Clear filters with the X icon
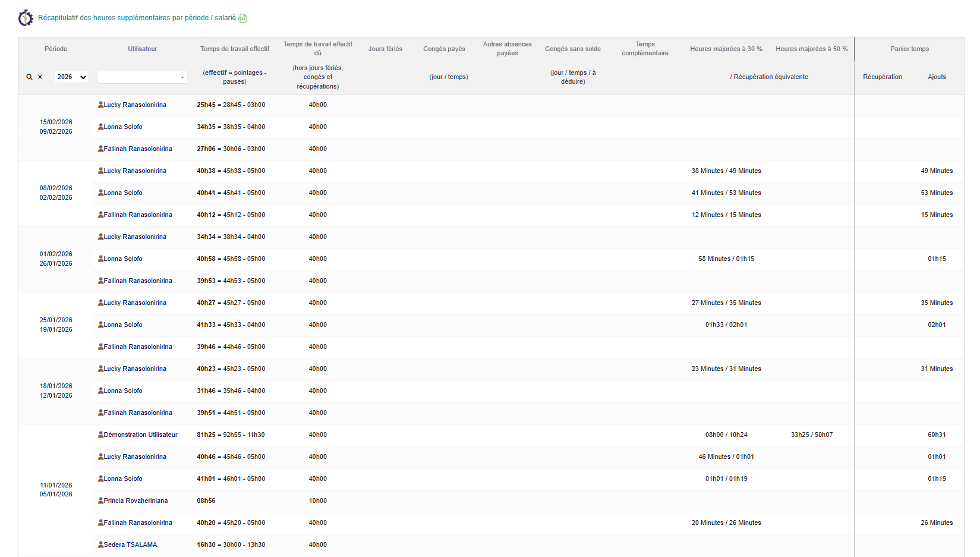This screenshot has width=980, height=557. coord(40,77)
